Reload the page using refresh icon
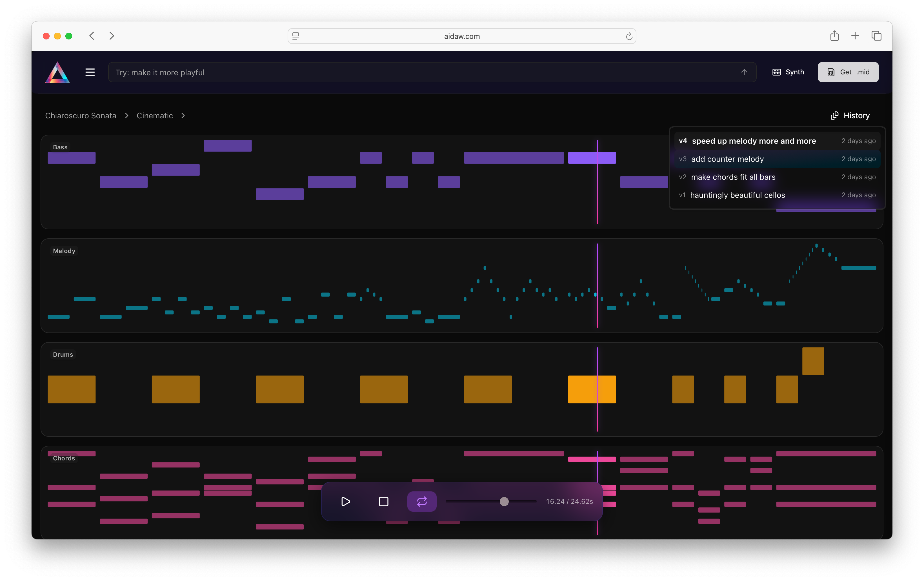This screenshot has width=924, height=581. pyautogui.click(x=629, y=36)
